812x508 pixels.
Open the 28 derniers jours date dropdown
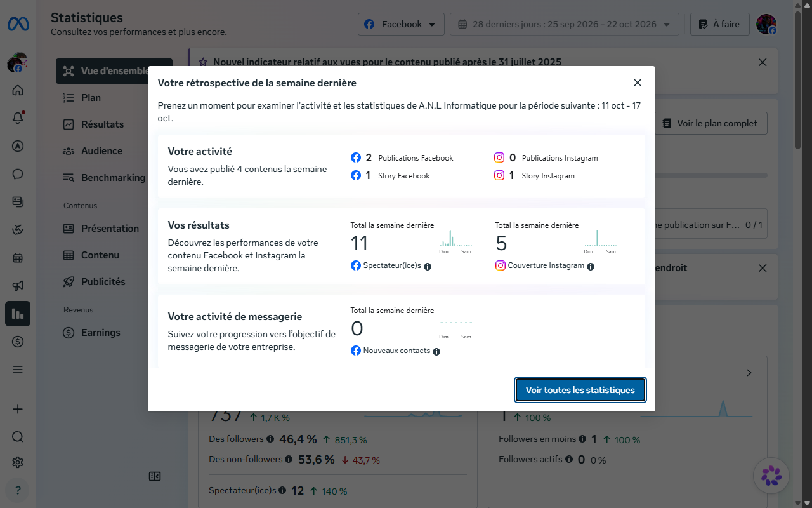pyautogui.click(x=565, y=24)
